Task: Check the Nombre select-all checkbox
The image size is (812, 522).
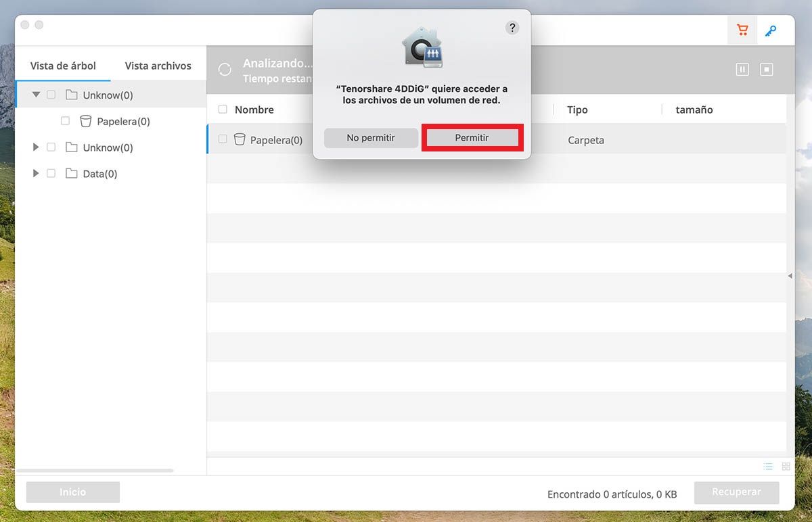Action: 223,110
